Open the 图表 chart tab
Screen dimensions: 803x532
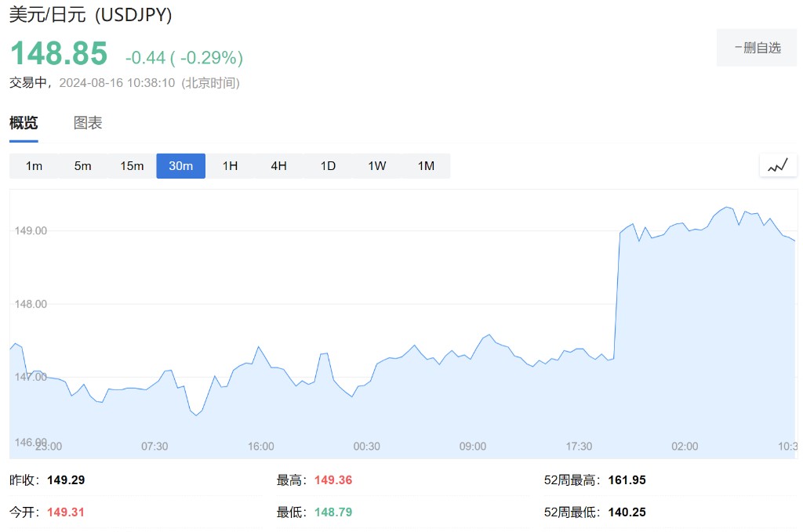(88, 123)
